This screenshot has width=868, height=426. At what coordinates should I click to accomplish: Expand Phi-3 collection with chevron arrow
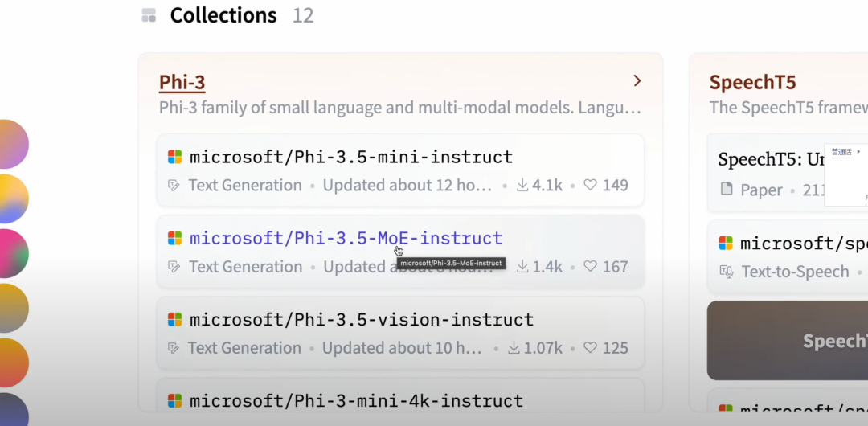(637, 81)
